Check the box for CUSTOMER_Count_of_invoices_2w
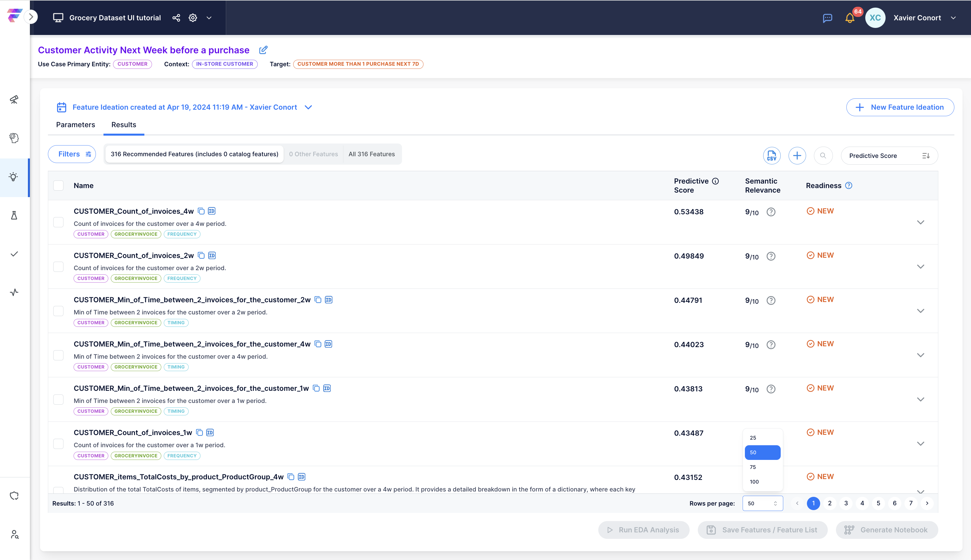The width and height of the screenshot is (971, 560). pos(58,266)
